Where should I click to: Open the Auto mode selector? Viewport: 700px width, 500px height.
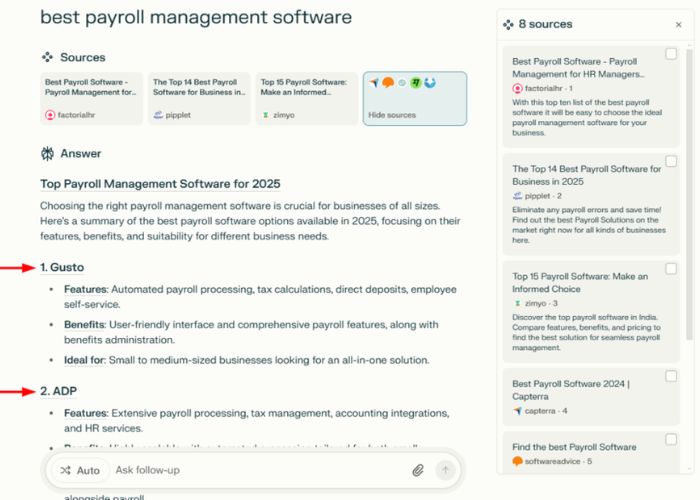click(80, 470)
